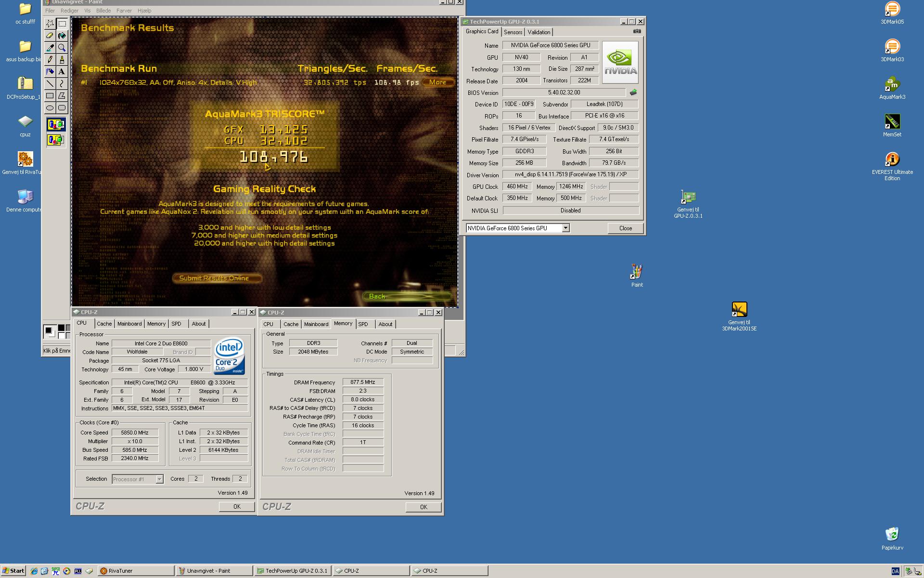Open the cpuz desktop icon
Viewport: 924px width, 578px height.
(x=25, y=126)
